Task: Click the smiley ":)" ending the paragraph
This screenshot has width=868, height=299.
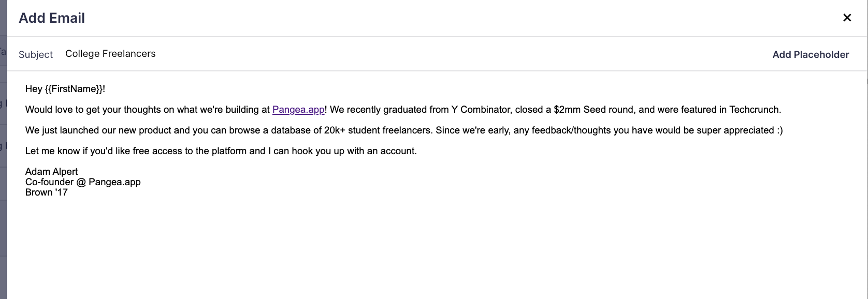Action: (779, 130)
